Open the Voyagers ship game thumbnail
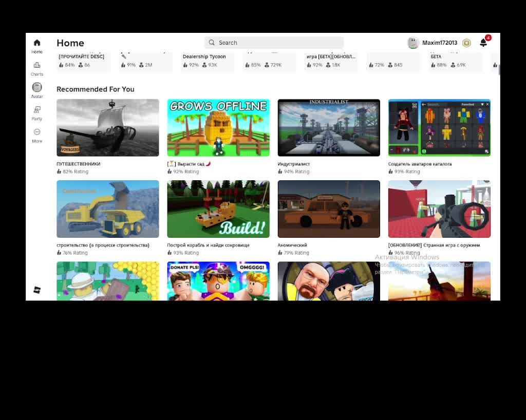The image size is (526, 420). [108, 128]
